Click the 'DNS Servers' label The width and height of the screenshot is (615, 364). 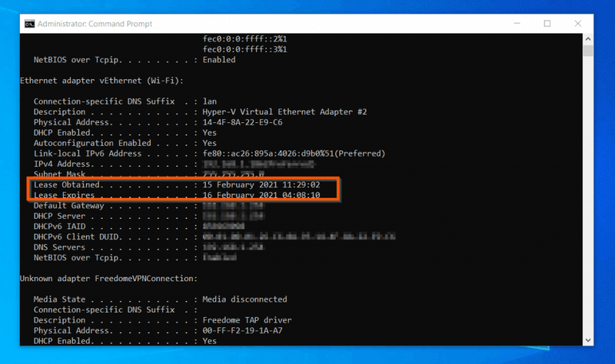59,247
